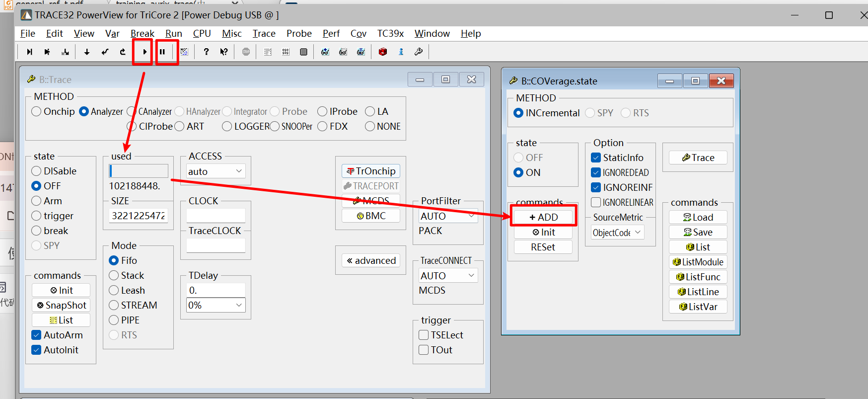The image size is (868, 399).
Task: Choose Stack trace mode
Action: [x=114, y=275]
